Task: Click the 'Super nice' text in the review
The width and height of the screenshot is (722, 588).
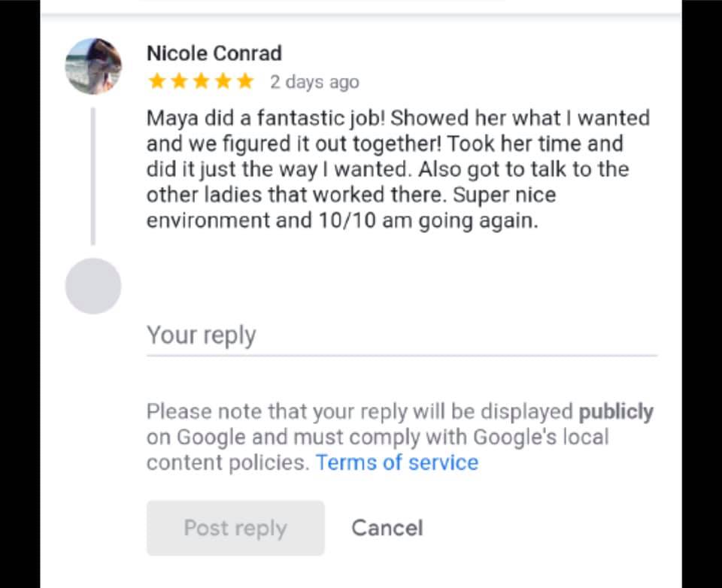Action: pos(520,195)
